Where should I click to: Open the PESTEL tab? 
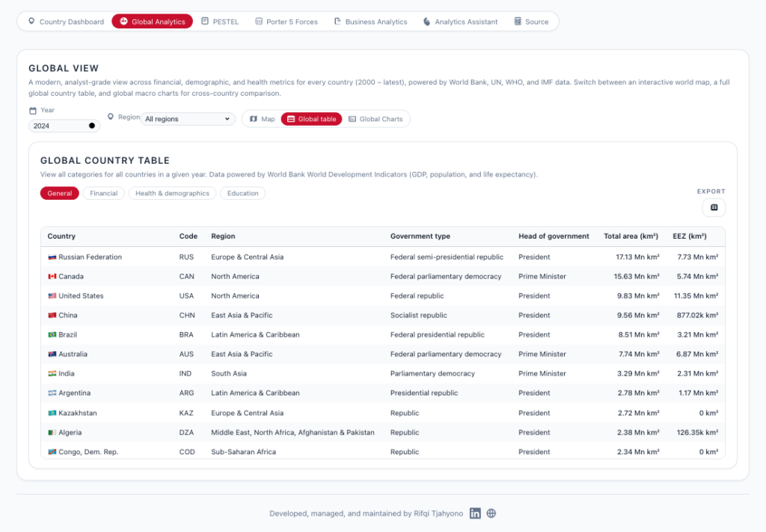(220, 22)
